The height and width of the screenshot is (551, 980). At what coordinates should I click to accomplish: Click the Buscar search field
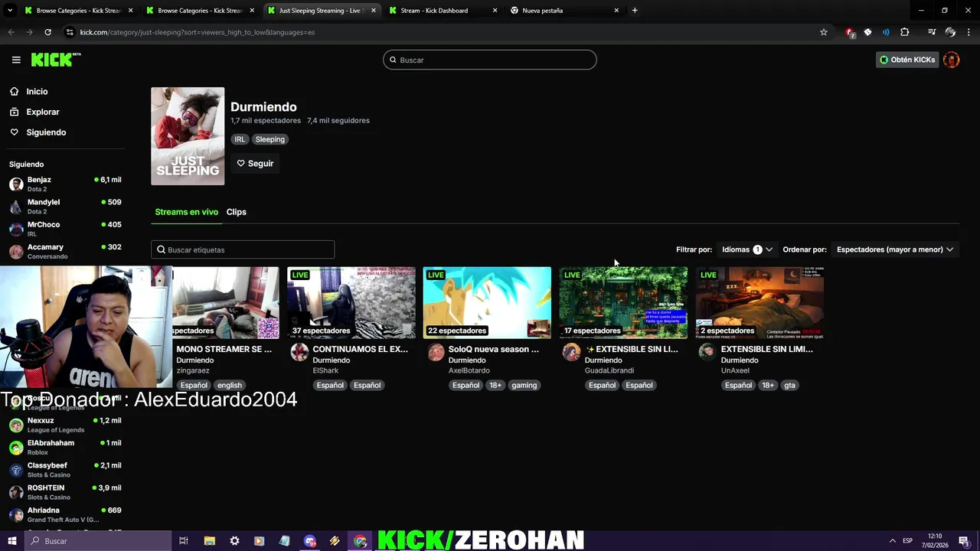coord(490,60)
